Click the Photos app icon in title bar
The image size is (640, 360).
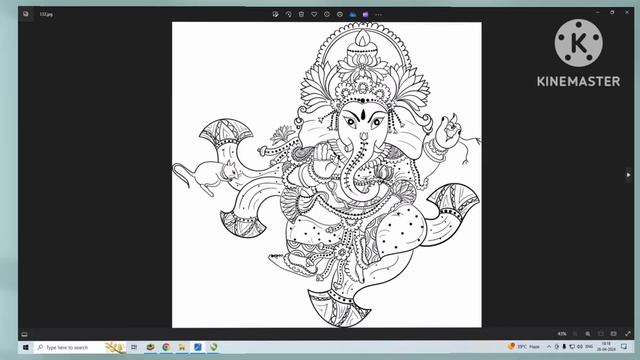point(26,14)
